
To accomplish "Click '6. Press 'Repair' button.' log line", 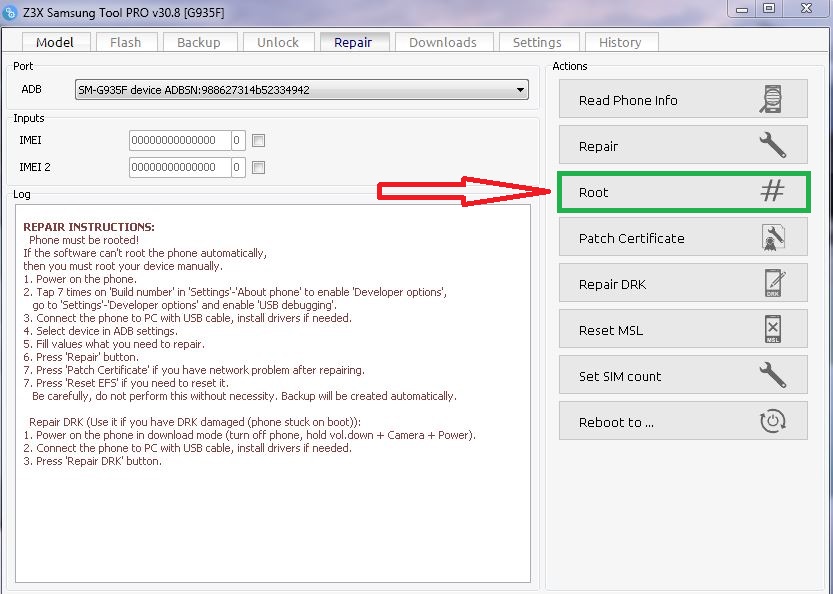I will pos(81,357).
